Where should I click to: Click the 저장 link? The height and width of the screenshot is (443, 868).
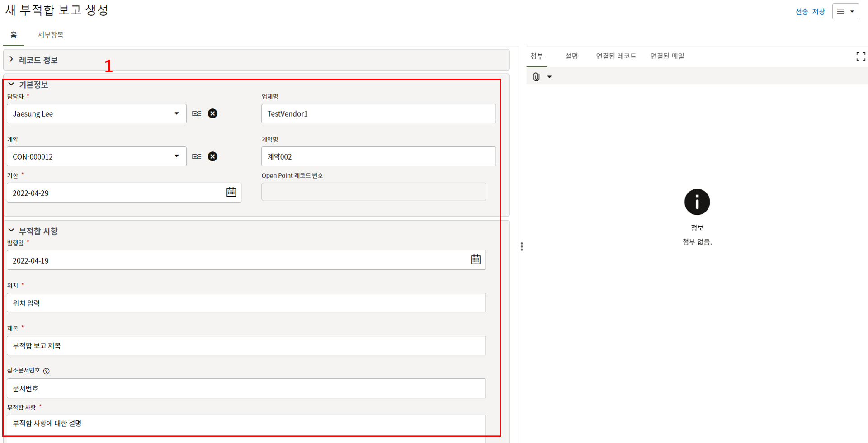click(x=819, y=12)
